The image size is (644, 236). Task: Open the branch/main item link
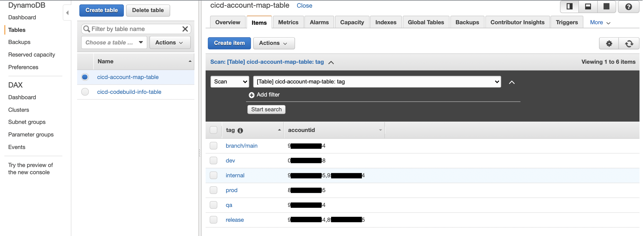tap(242, 146)
